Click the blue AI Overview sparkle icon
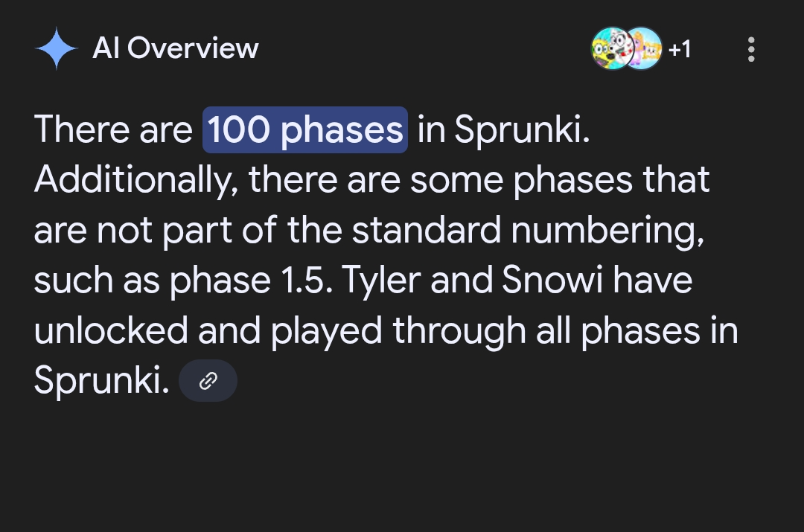The image size is (804, 532). [57, 48]
